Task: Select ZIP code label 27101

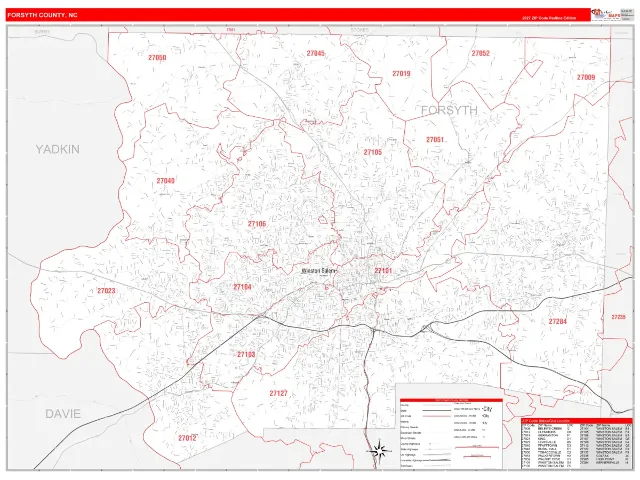Action: click(x=383, y=271)
